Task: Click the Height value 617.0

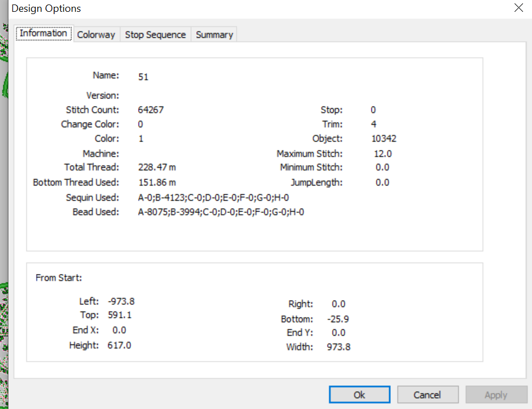Action: coord(119,345)
